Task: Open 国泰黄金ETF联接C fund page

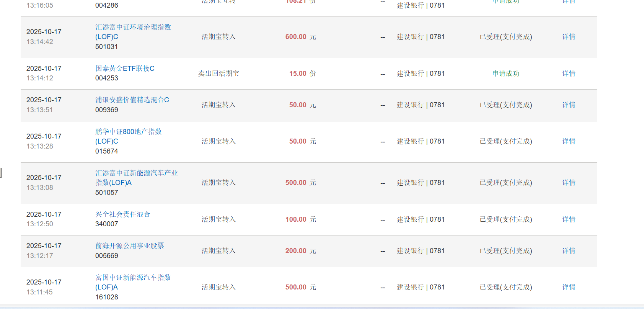Action: [125, 69]
